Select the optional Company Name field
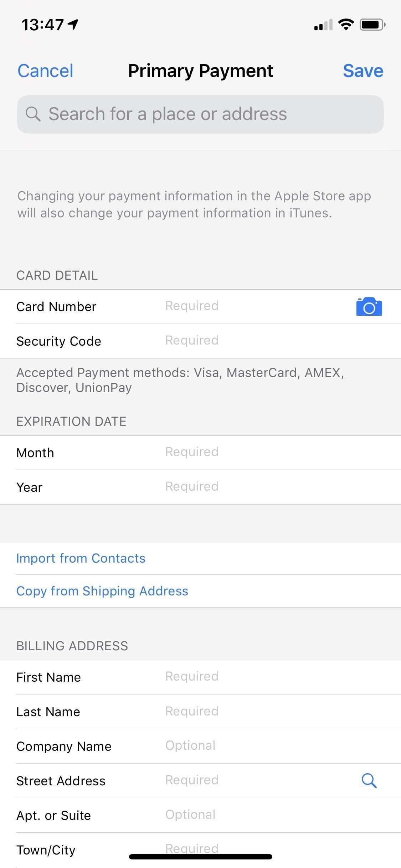 tap(250, 746)
